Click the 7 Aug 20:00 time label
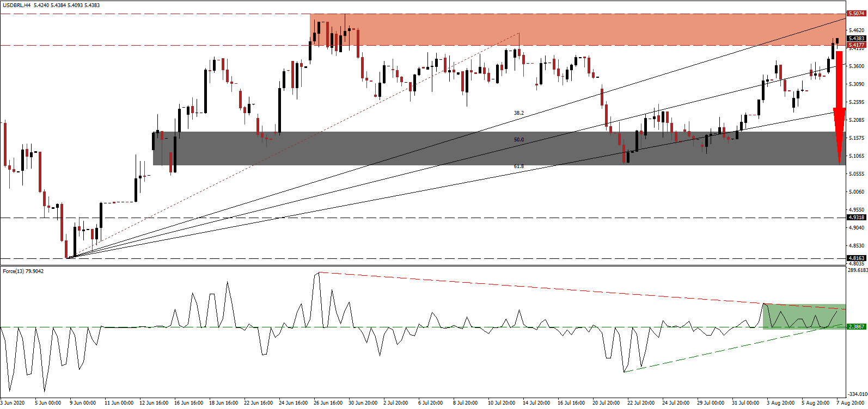Viewport: 868px width, 409px height. point(848,403)
